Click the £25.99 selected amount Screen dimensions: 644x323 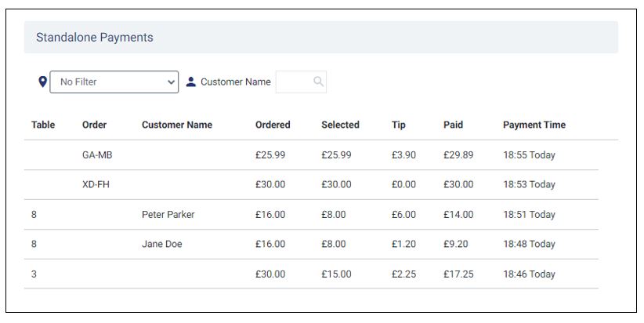336,155
